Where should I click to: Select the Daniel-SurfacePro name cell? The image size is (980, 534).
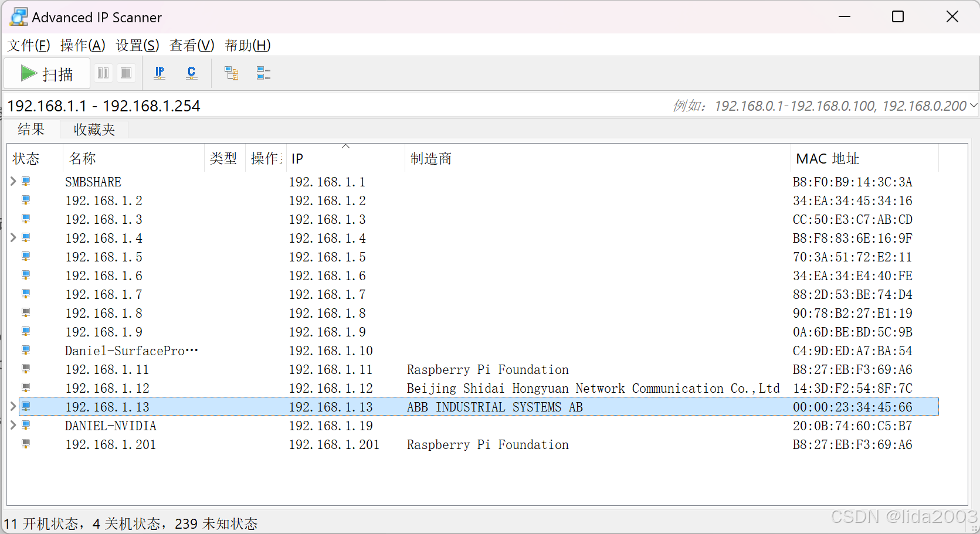(131, 351)
